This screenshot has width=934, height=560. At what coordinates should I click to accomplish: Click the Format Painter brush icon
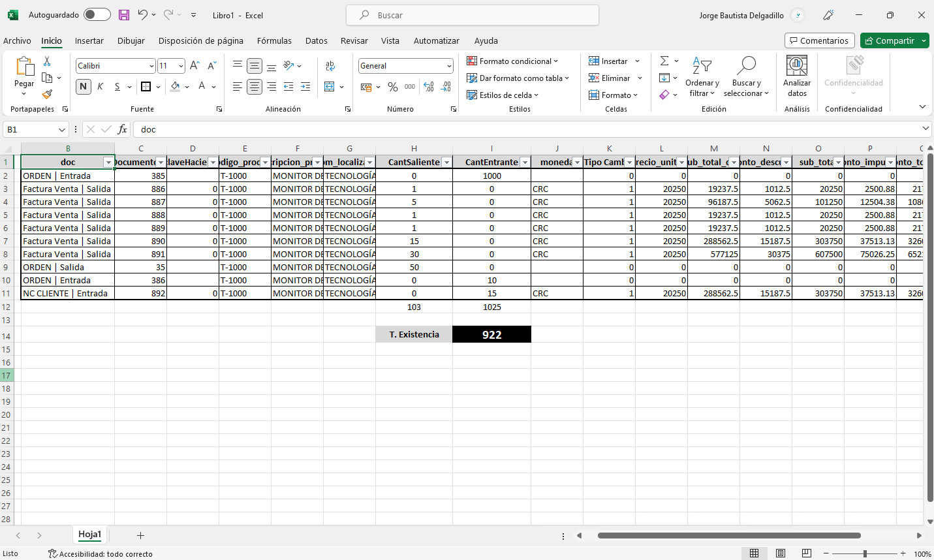pyautogui.click(x=47, y=94)
